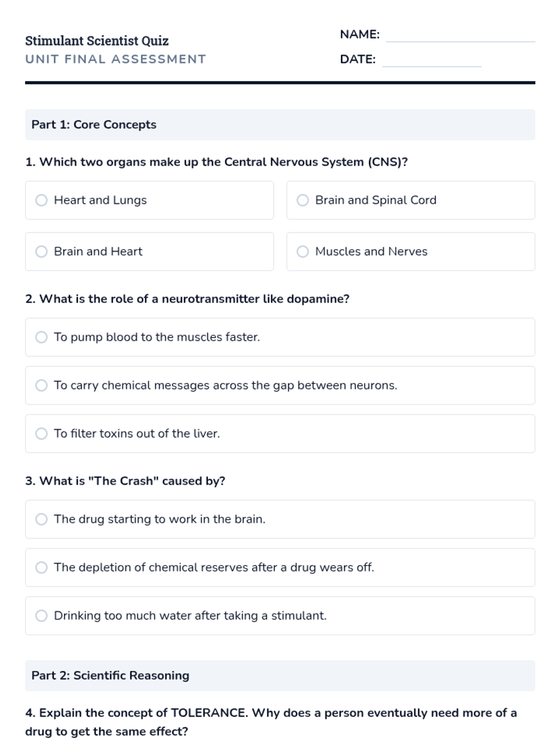The image size is (560, 747).
Task: Select 'To filter toxins out of the liver'
Action: (x=42, y=434)
